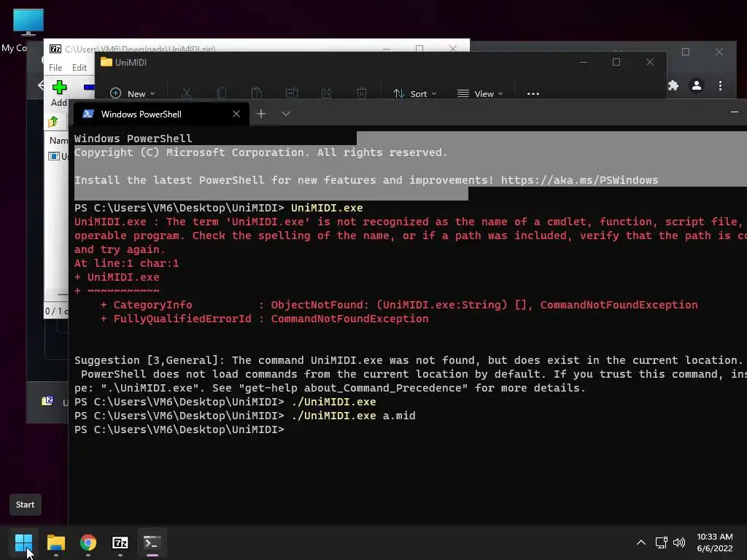Open the Sort dropdown in Explorer
The image size is (747, 560).
point(414,94)
